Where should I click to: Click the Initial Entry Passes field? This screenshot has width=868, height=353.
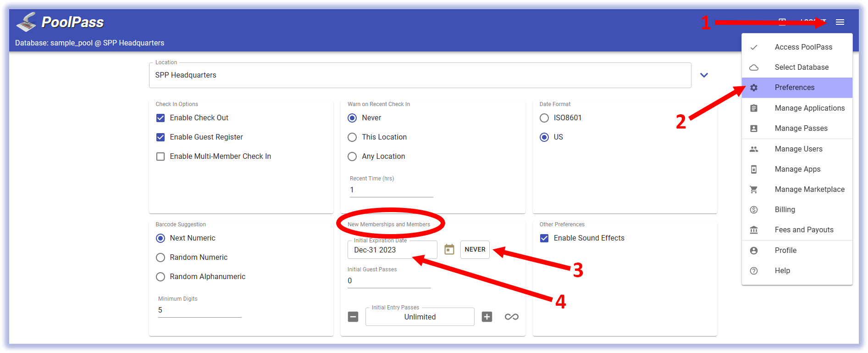click(x=420, y=317)
